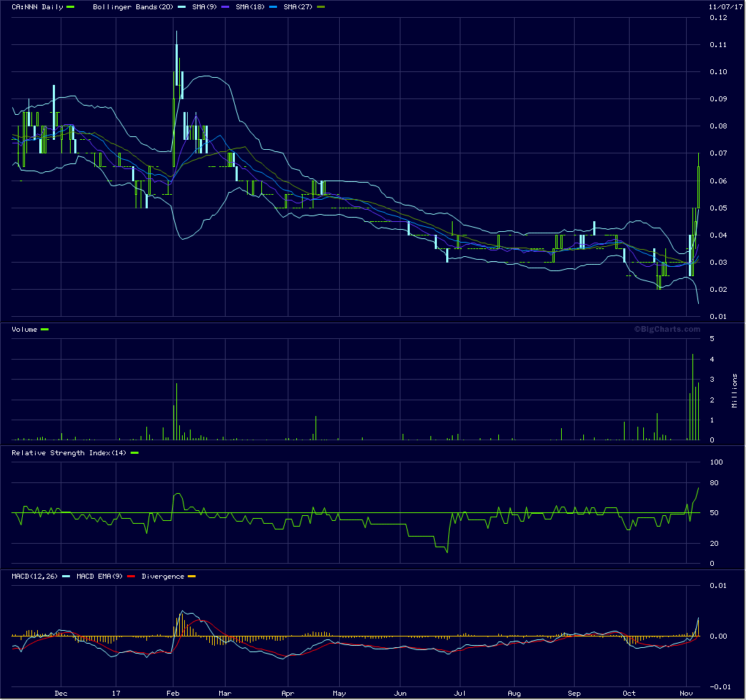This screenshot has width=746, height=700.
Task: Select the SMA(27) legend label
Action: (298, 6)
